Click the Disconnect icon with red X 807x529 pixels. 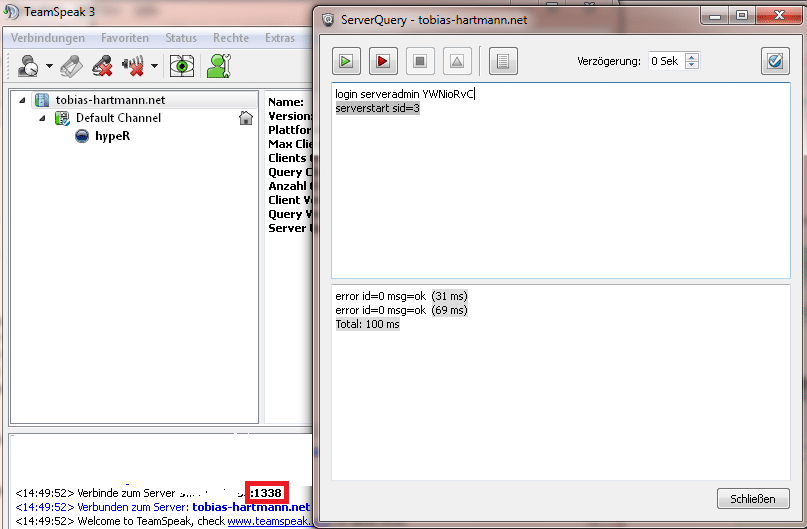[x=102, y=66]
